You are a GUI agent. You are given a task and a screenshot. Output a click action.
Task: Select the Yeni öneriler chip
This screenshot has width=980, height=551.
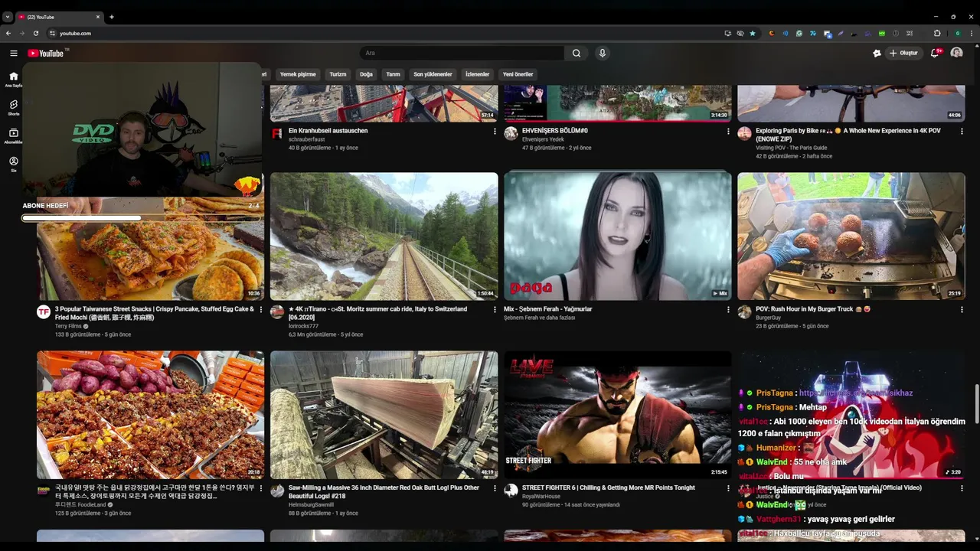(518, 74)
